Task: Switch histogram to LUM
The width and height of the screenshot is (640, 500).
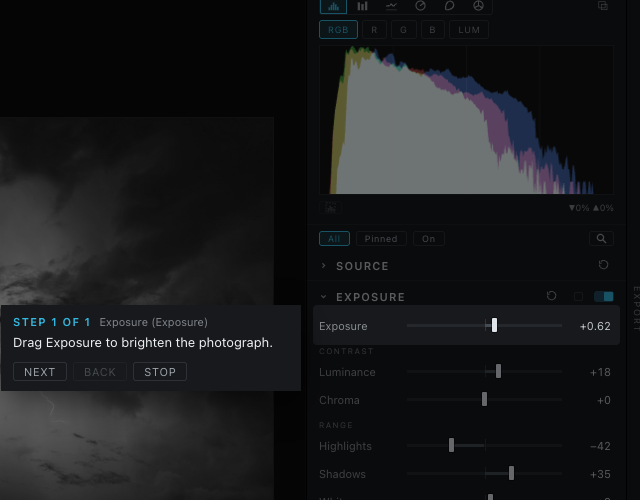Action: coord(469,30)
